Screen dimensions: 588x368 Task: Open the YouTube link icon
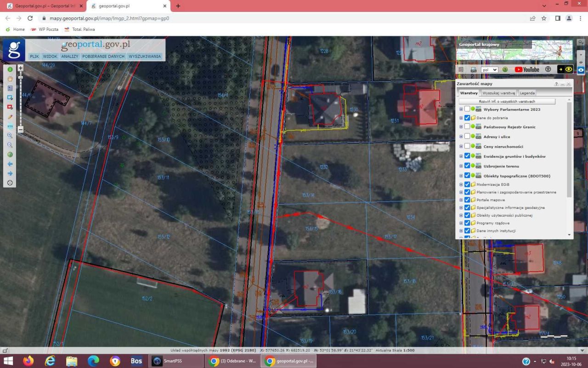527,69
